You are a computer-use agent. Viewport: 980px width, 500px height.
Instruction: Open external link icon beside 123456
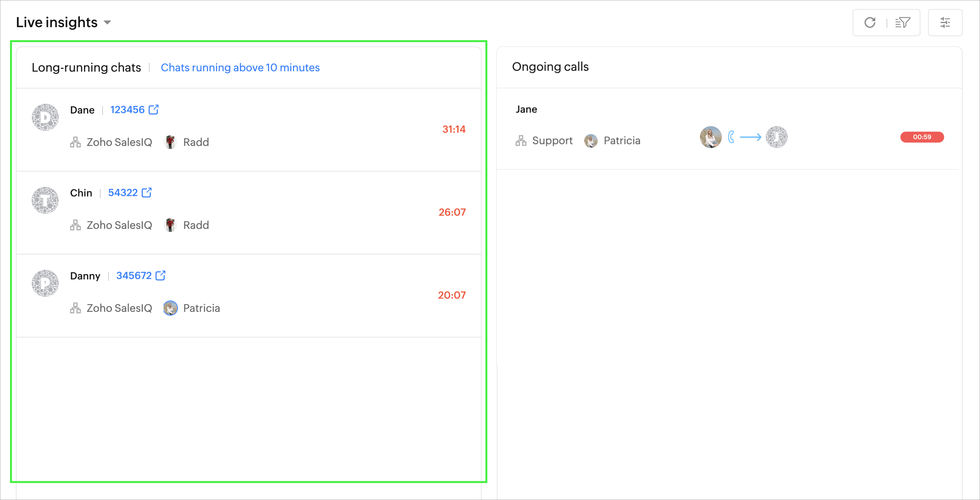click(x=154, y=110)
